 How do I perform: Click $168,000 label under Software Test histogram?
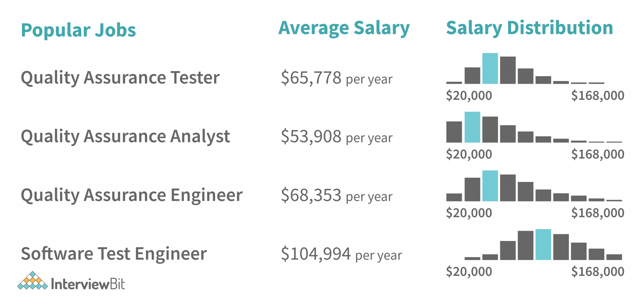tap(597, 272)
